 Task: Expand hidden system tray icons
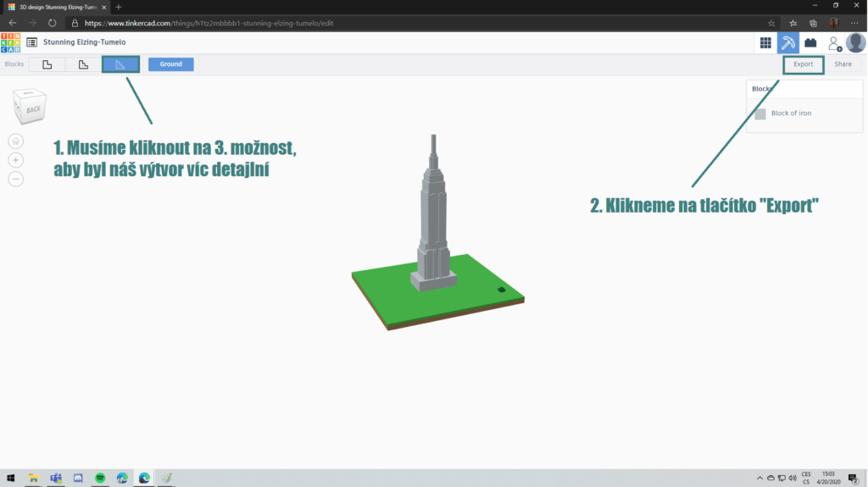(756, 479)
